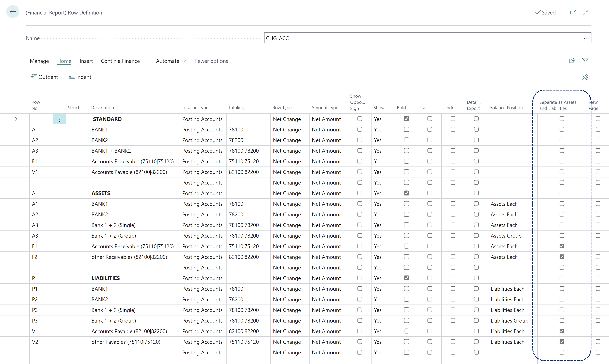Open the Name field lookup ellipsis
Image resolution: width=609 pixels, height=364 pixels.
586,38
